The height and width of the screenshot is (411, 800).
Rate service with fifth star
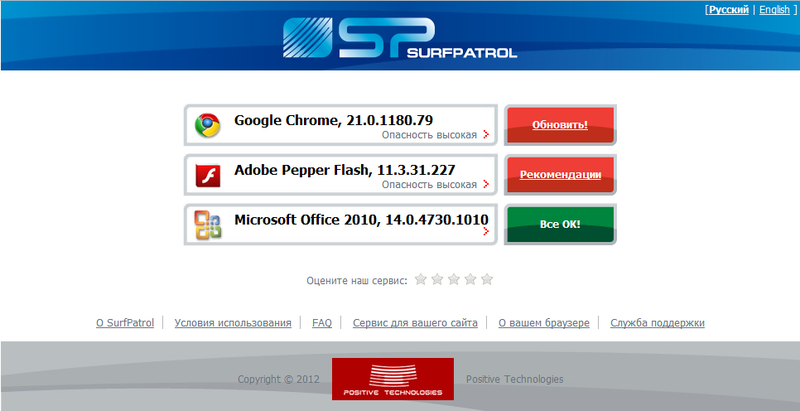tap(487, 279)
